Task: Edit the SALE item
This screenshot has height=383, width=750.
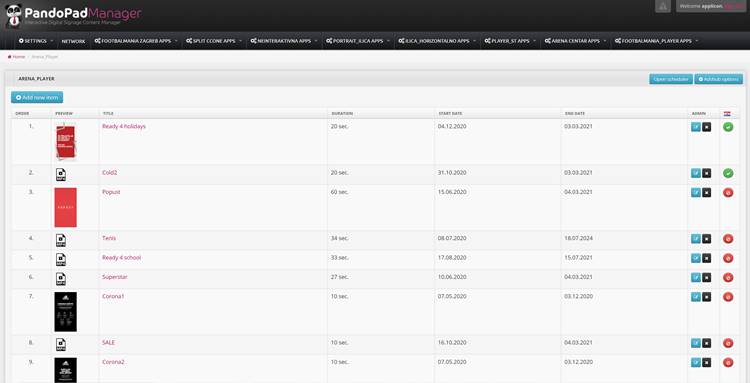Action: point(695,343)
